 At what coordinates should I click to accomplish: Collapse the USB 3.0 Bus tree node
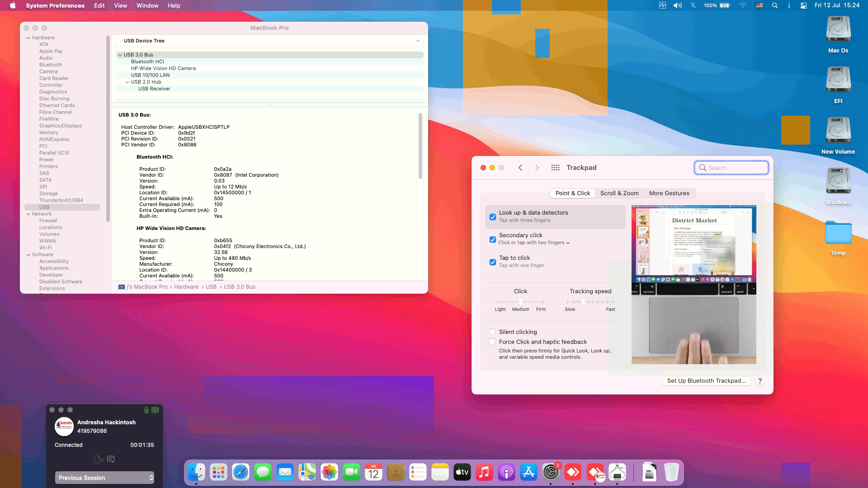(x=120, y=55)
